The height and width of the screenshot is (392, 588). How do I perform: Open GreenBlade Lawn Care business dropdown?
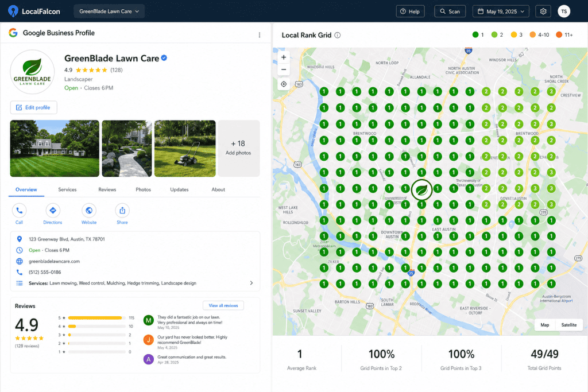click(109, 11)
